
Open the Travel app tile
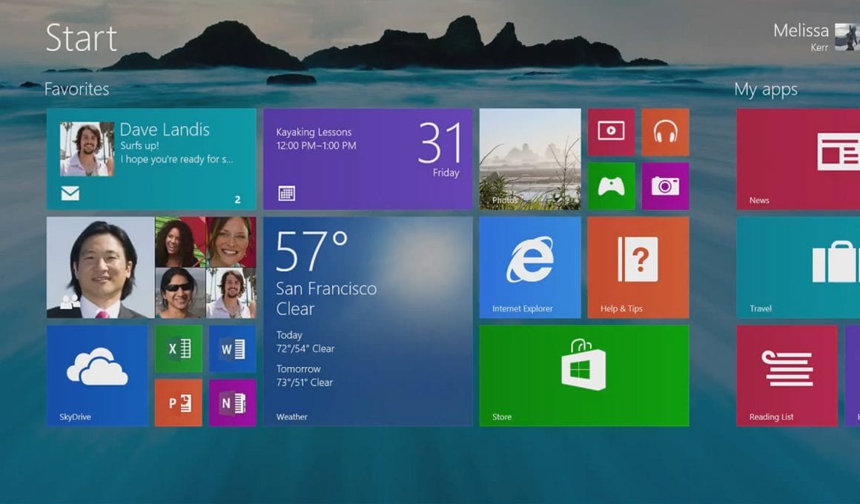click(x=797, y=268)
